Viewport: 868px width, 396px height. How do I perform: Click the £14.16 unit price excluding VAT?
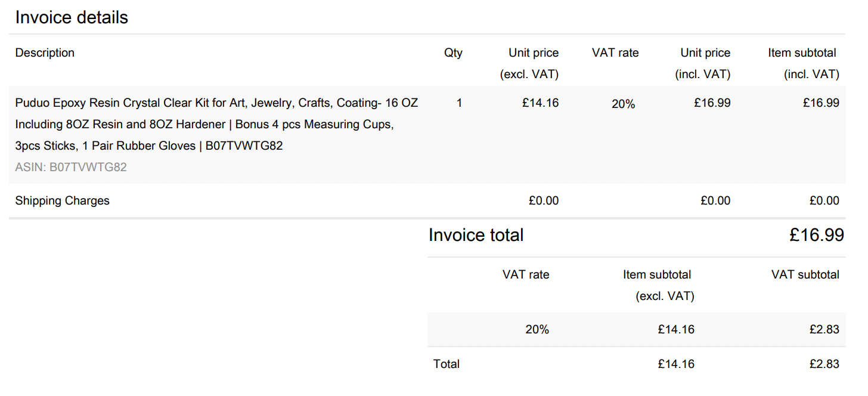tap(540, 103)
